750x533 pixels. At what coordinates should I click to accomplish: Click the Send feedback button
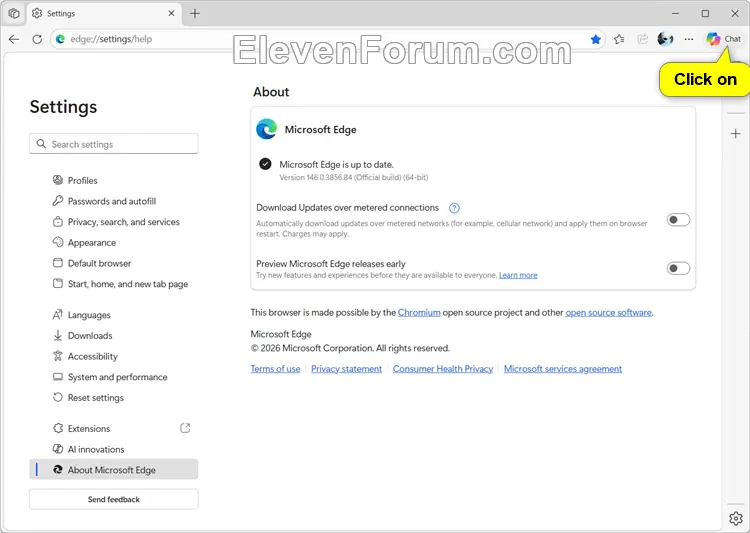pyautogui.click(x=114, y=500)
